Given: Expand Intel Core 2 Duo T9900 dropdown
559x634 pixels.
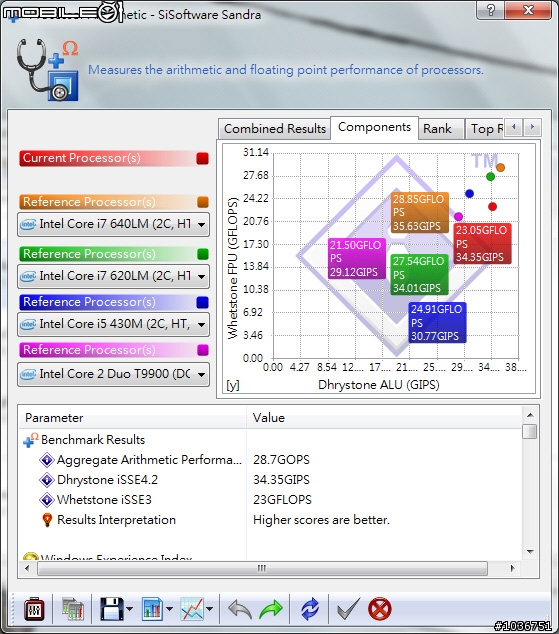Looking at the screenshot, I should point(201,374).
